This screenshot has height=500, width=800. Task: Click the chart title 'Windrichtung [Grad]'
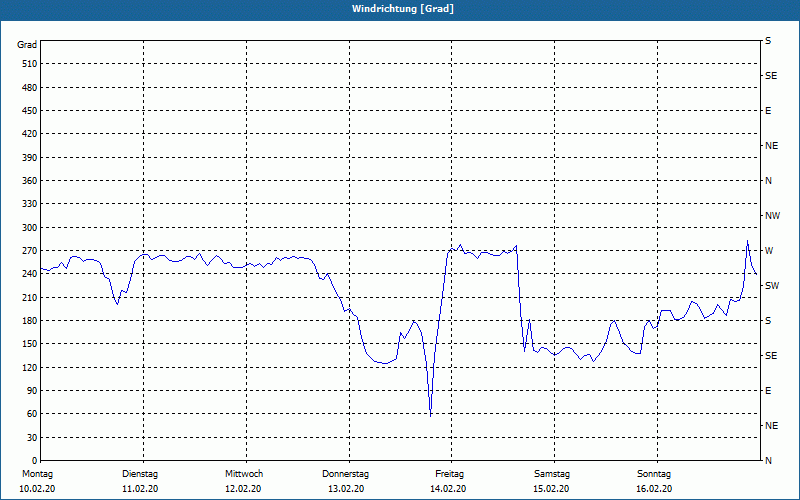pyautogui.click(x=403, y=9)
